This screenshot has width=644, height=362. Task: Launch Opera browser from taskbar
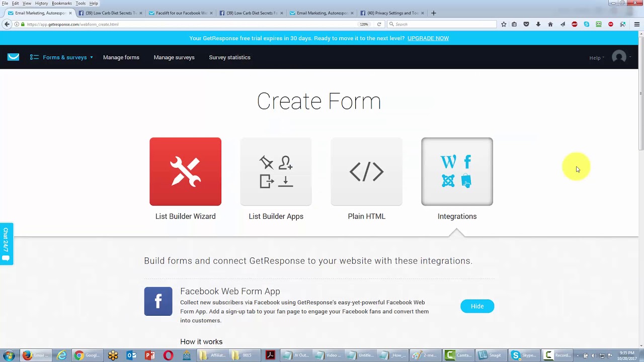click(x=168, y=355)
